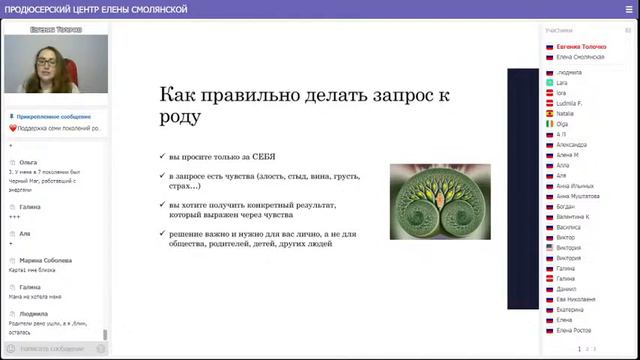Click the tree illustration on the slide
640x360 pixels.
point(440,202)
